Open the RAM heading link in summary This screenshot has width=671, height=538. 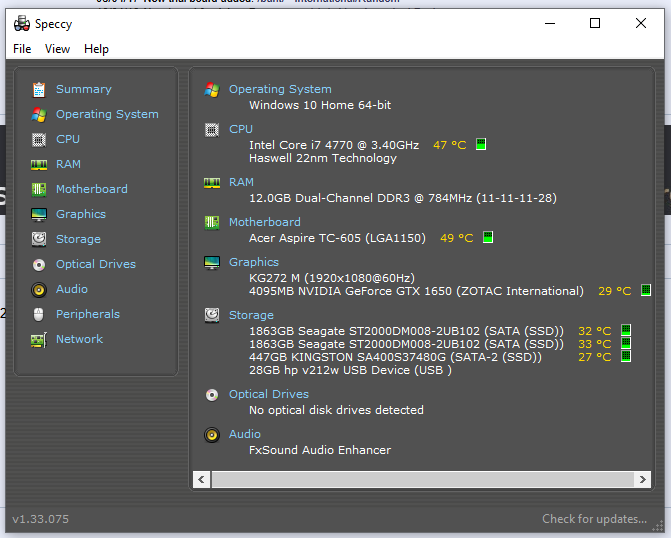241,182
